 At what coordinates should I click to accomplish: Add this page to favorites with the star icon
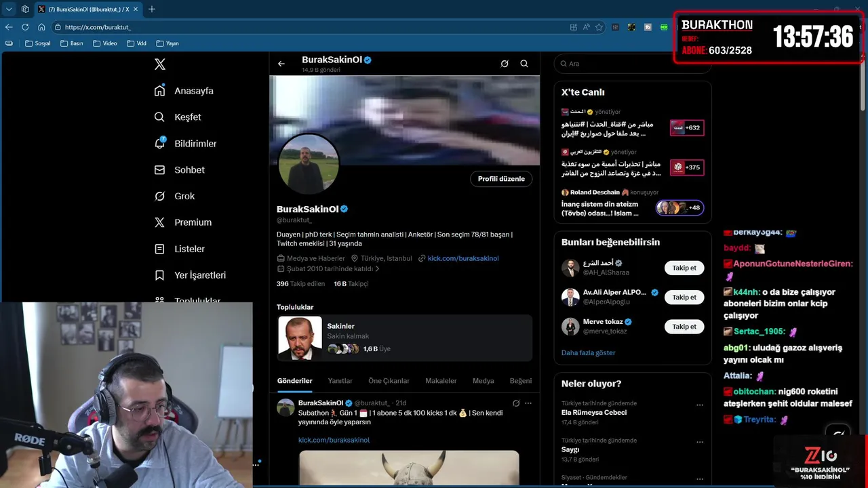599,27
